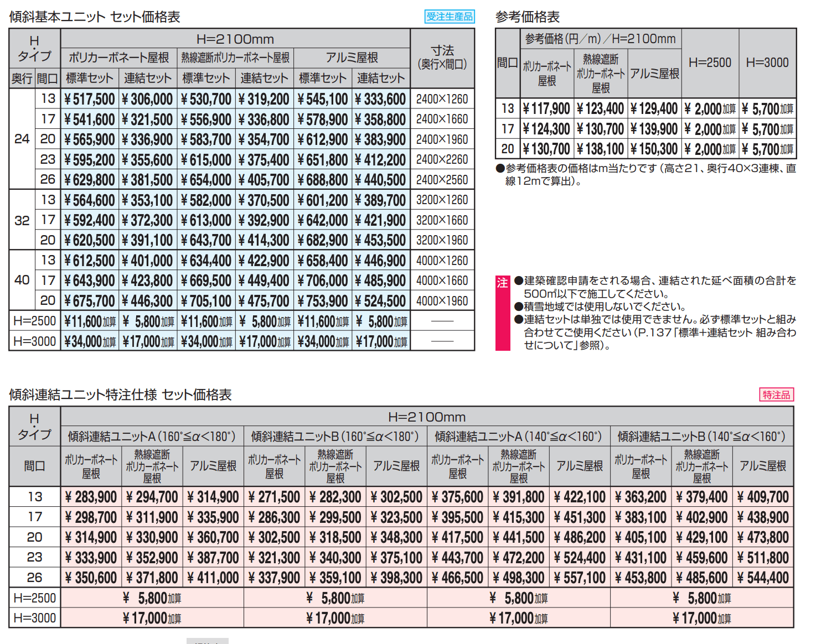Click row header 奥行 24
Image resolution: width=816 pixels, height=644 pixels.
pos(21,139)
